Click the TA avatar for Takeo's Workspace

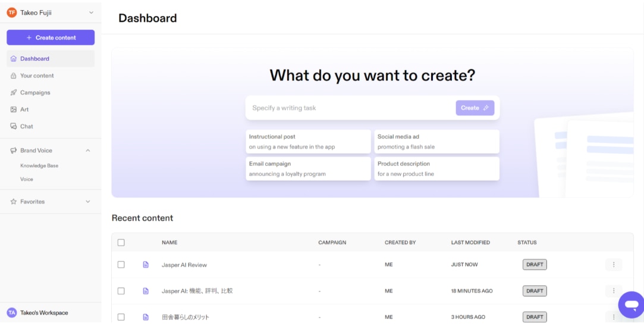coord(11,313)
